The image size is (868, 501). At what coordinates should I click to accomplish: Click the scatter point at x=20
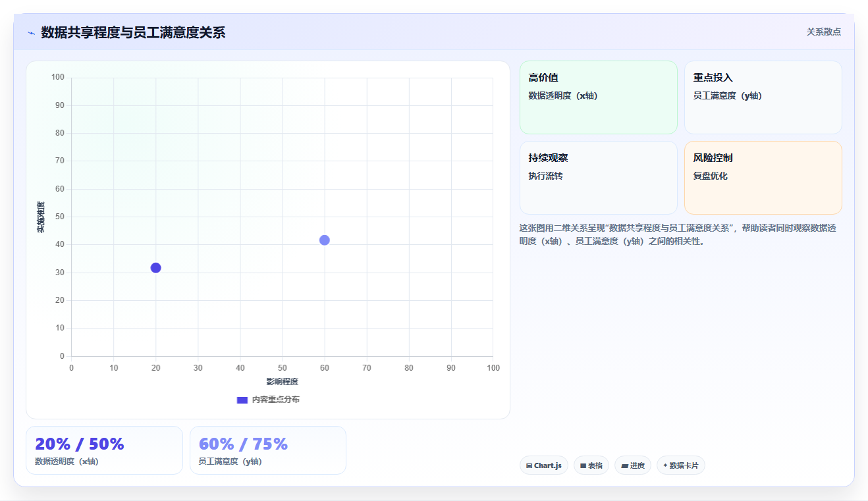click(156, 267)
